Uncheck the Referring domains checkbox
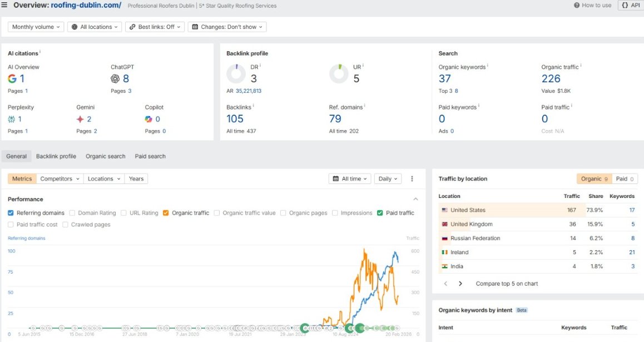The height and width of the screenshot is (342, 644). tap(11, 212)
